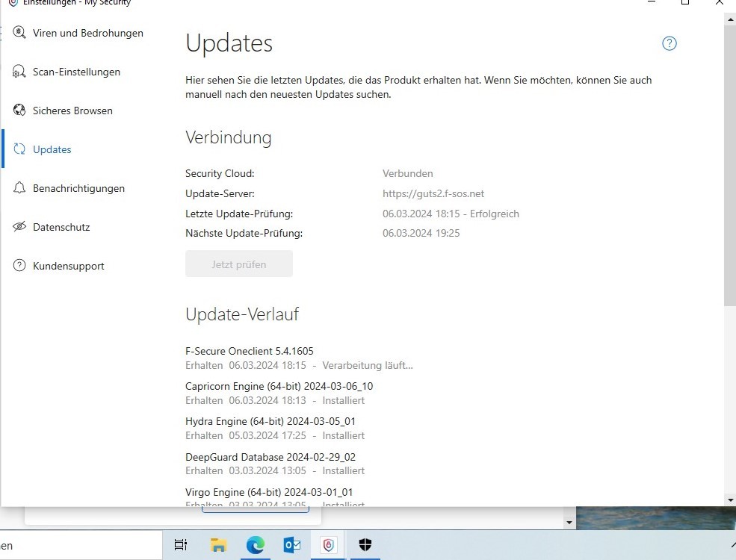Click the Datenschutz crossed-eye icon
Viewport: 736px width, 560px height.
tap(19, 227)
